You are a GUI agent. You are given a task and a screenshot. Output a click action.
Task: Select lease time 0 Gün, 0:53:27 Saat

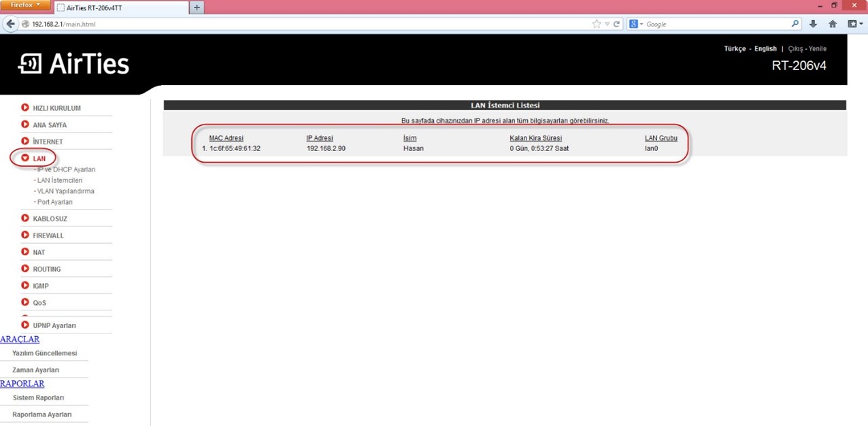click(x=539, y=148)
